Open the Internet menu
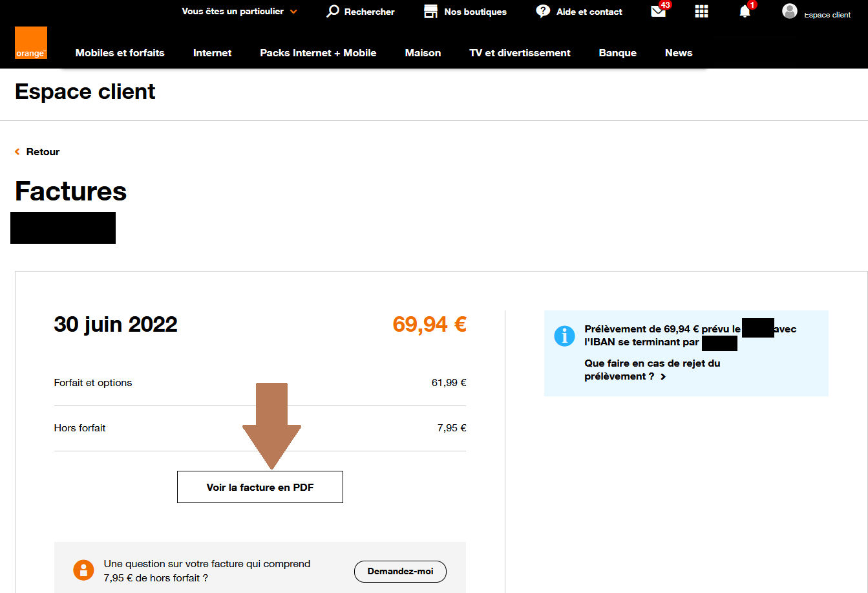868x593 pixels. pyautogui.click(x=212, y=53)
